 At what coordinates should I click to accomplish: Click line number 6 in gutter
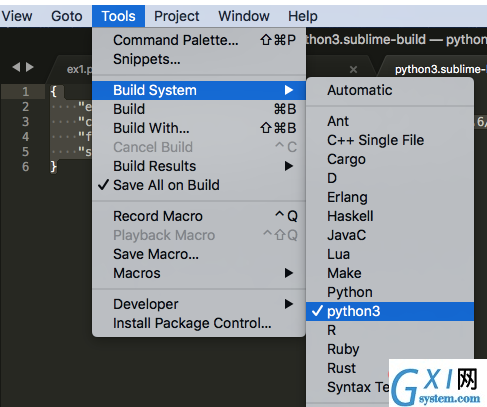[25, 166]
